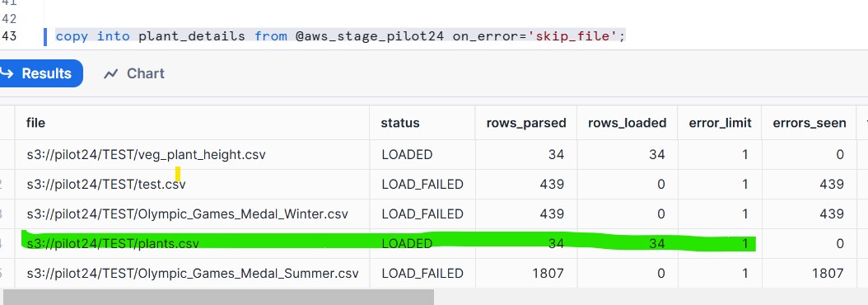Click the rows_parsed column header

[x=526, y=123]
